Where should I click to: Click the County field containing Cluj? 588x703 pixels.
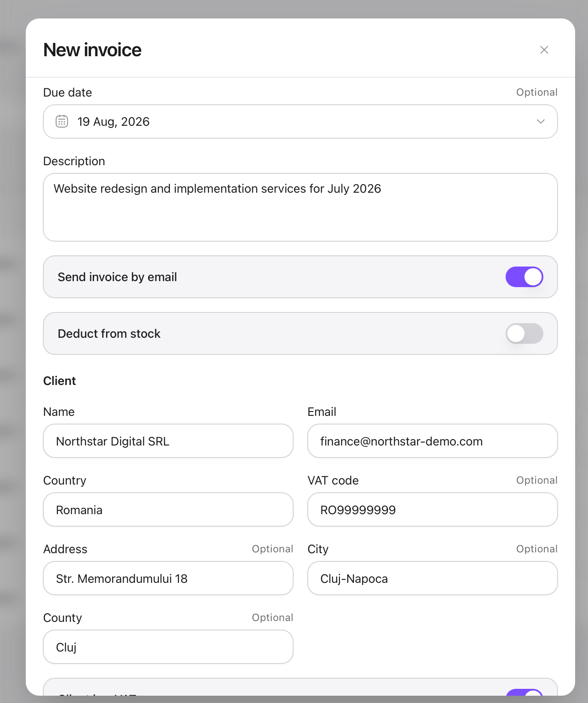pos(168,647)
